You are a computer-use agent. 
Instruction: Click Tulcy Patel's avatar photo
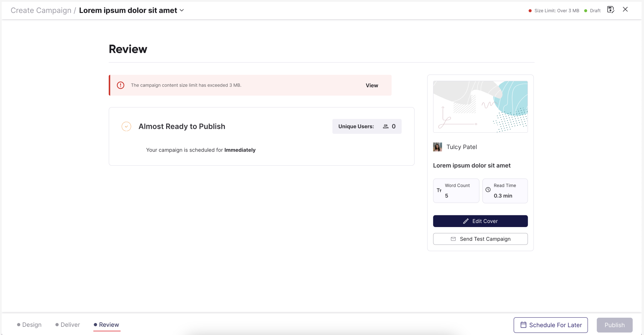coord(437,147)
